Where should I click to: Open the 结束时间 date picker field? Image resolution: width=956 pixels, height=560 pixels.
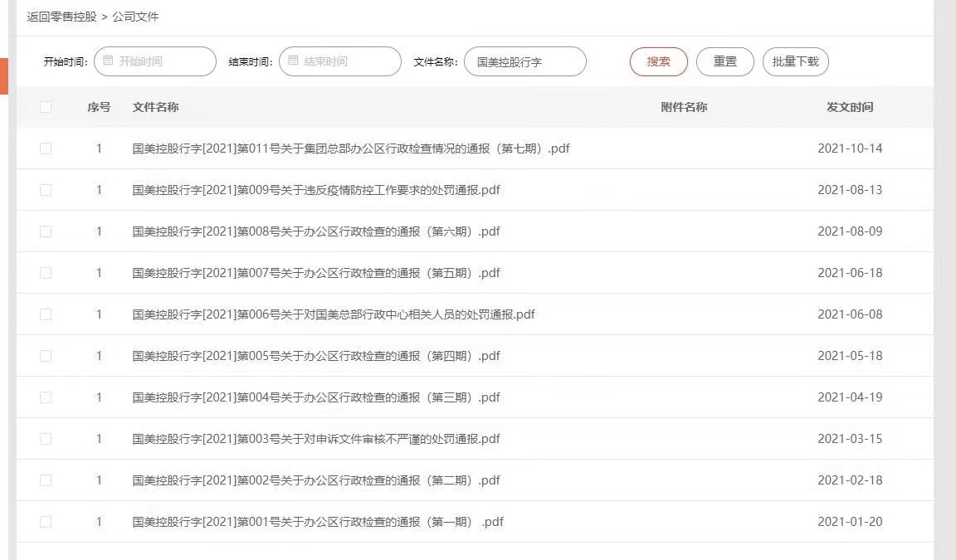tap(347, 61)
